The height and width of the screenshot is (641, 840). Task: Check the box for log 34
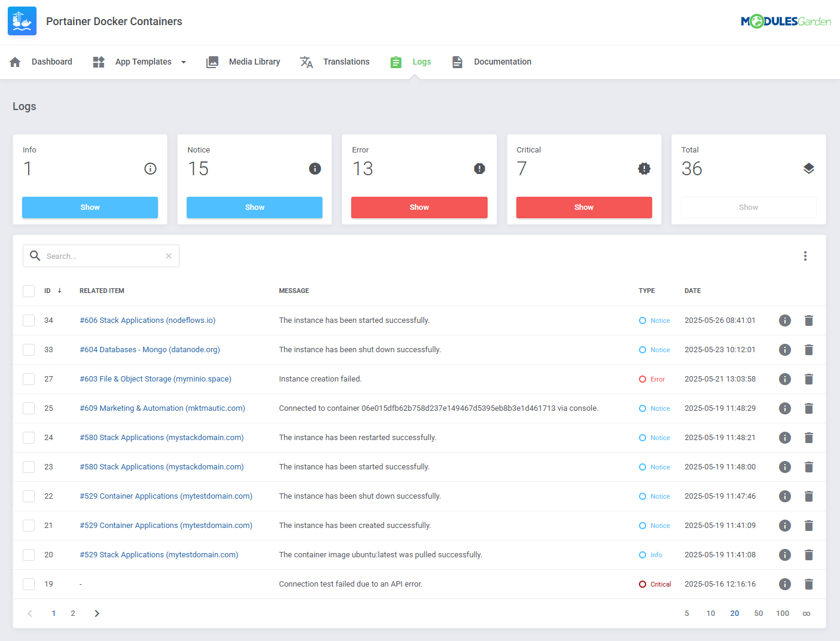click(x=29, y=320)
